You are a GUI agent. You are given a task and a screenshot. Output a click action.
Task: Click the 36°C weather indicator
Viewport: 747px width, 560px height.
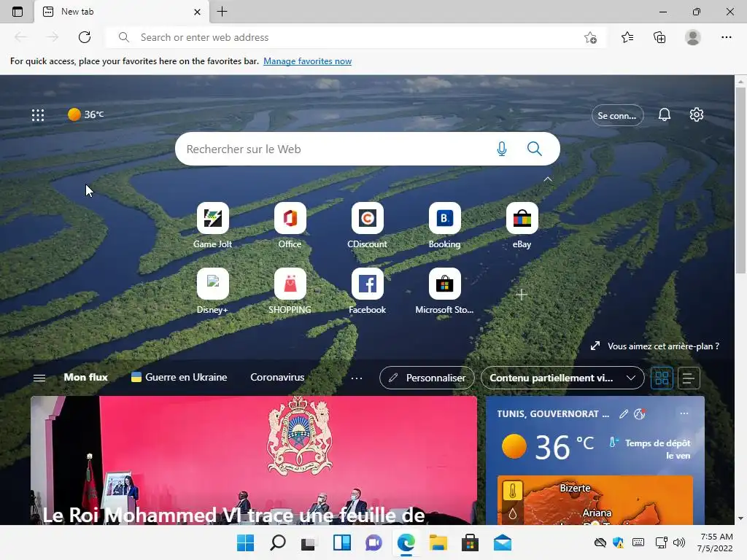86,114
